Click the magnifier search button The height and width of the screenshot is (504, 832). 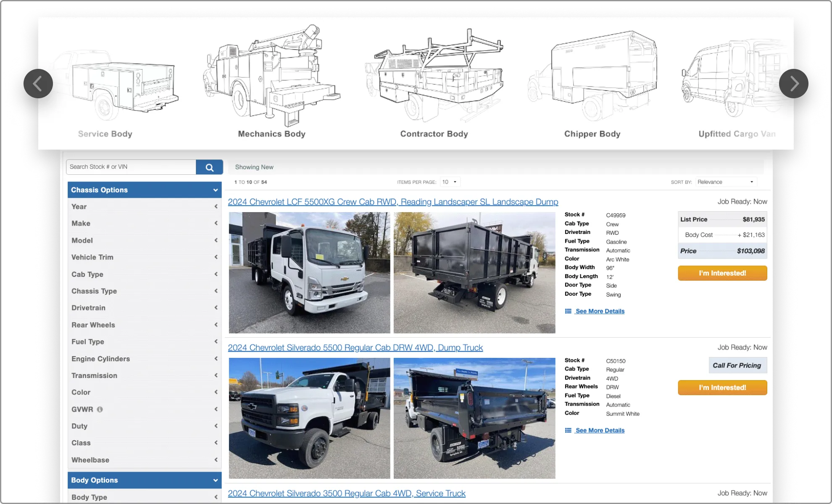[209, 167]
